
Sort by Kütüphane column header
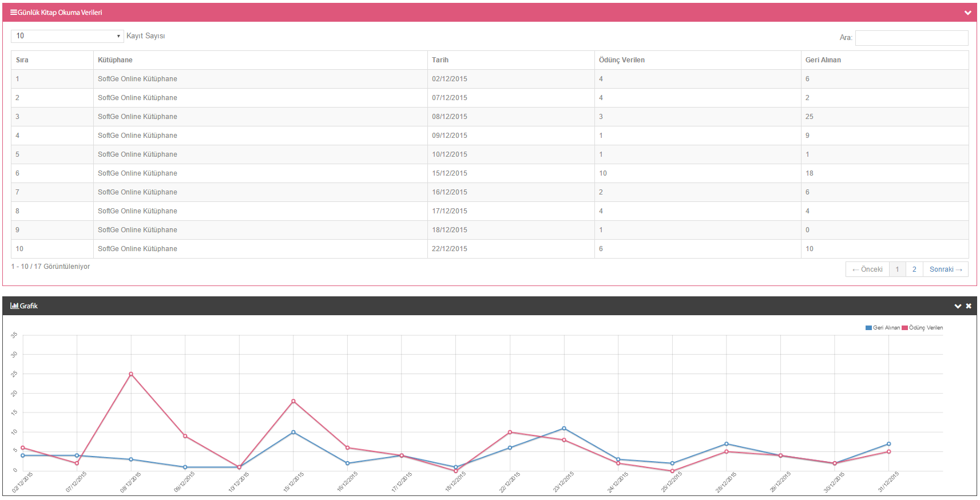click(260, 60)
